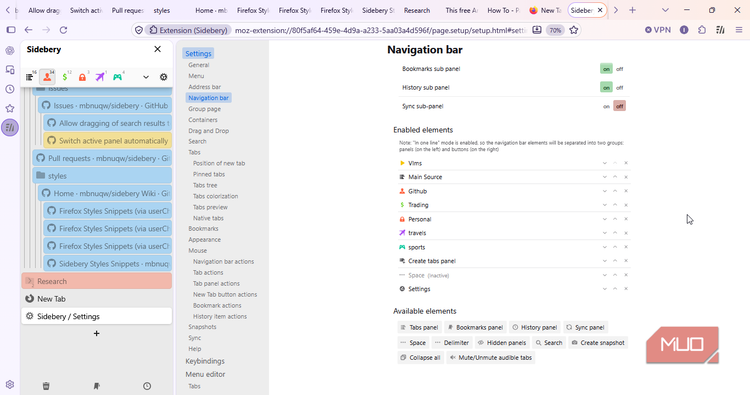Open Appearance settings section
The width and height of the screenshot is (750, 395).
204,240
